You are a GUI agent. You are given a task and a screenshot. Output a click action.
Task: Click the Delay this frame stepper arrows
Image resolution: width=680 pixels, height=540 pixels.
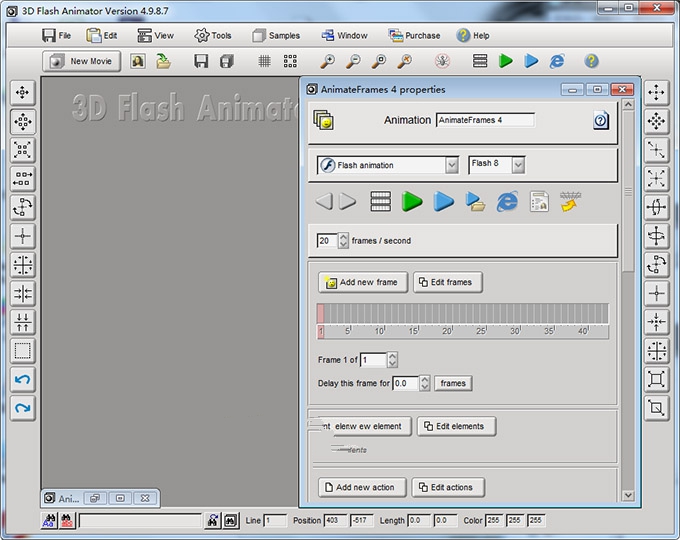click(x=425, y=383)
